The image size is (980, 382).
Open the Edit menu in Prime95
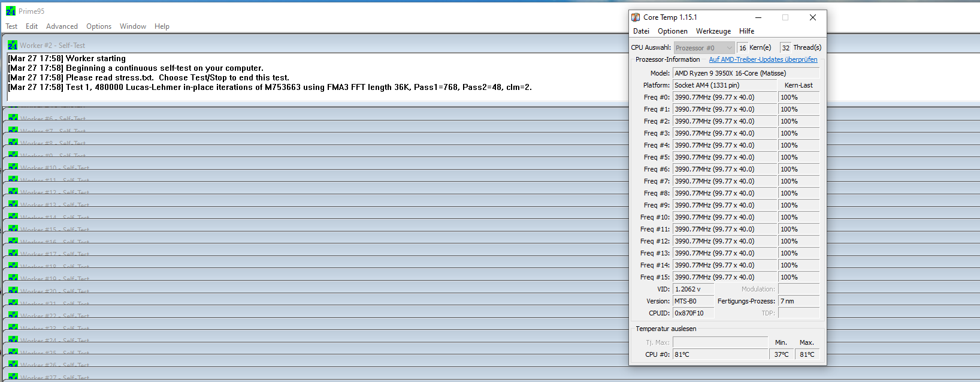point(32,26)
